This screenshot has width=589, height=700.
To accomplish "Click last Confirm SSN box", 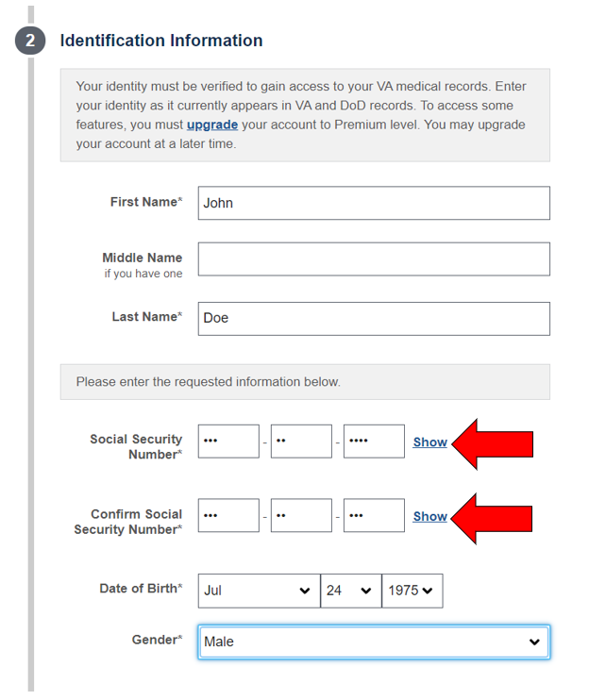I will (374, 516).
